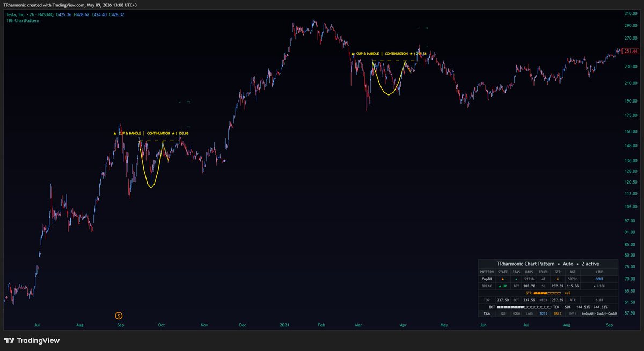Click the green bias triangle in Cup&H row
644x351 pixels.
click(516, 279)
